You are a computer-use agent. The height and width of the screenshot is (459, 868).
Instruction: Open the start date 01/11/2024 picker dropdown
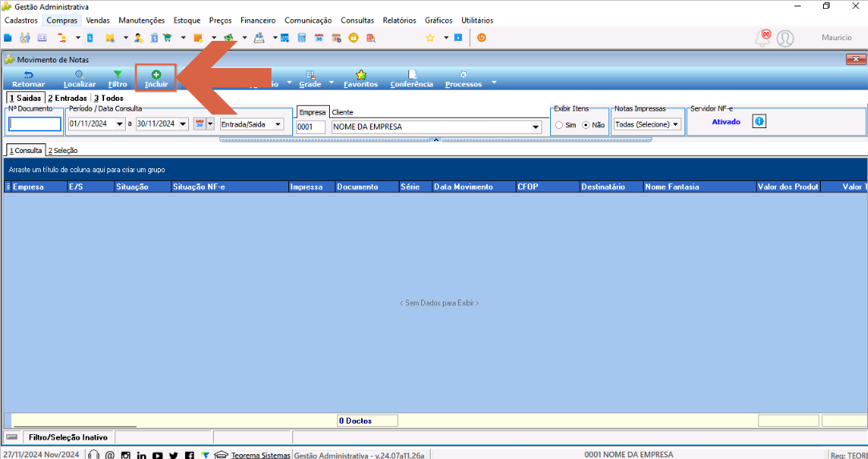click(119, 124)
